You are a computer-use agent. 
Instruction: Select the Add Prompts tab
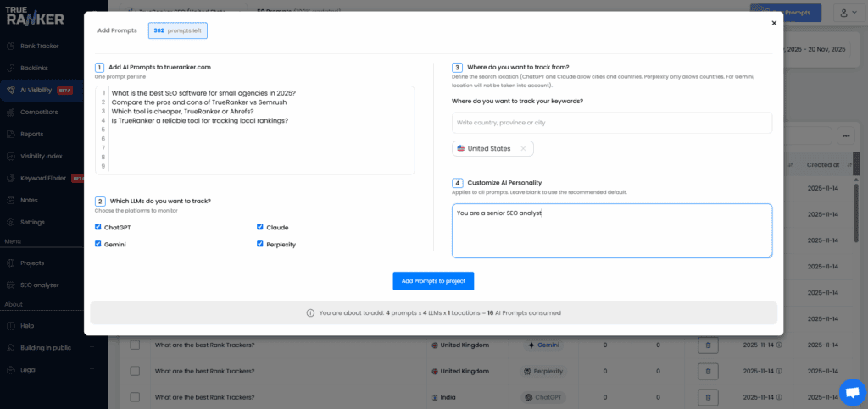[117, 30]
